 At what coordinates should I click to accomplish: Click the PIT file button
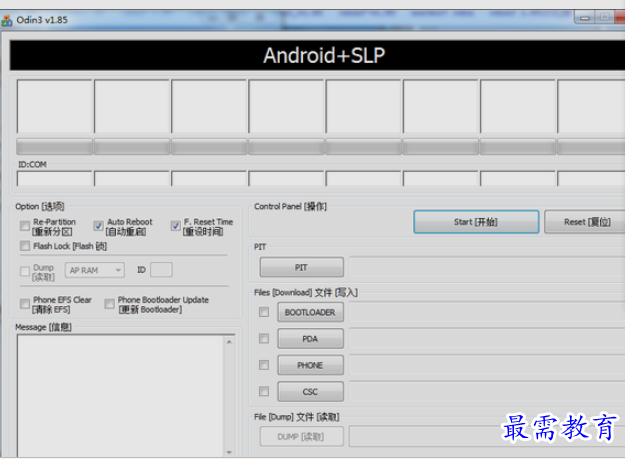pyautogui.click(x=302, y=267)
